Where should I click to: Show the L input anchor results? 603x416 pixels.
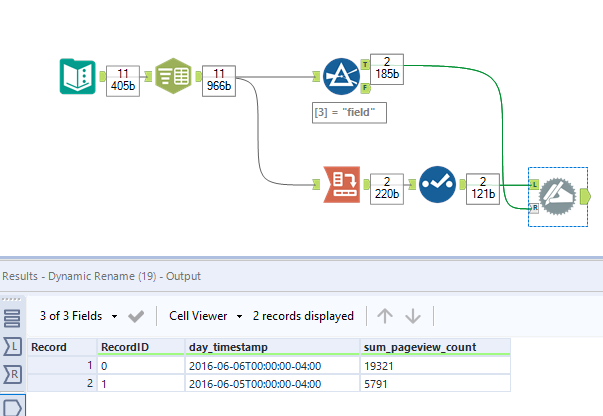[x=13, y=346]
